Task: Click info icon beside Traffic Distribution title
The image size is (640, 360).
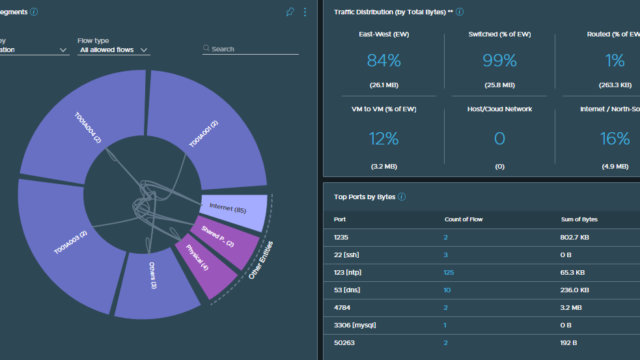Action: [x=460, y=12]
